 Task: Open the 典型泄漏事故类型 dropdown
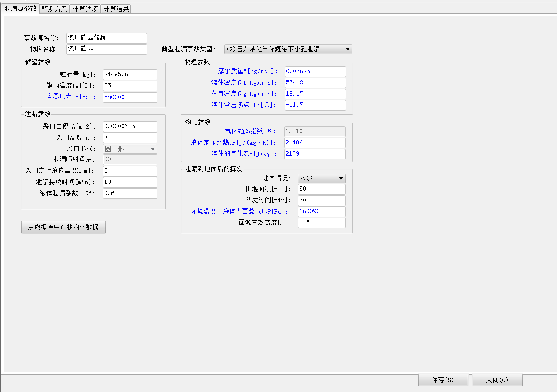(x=288, y=49)
